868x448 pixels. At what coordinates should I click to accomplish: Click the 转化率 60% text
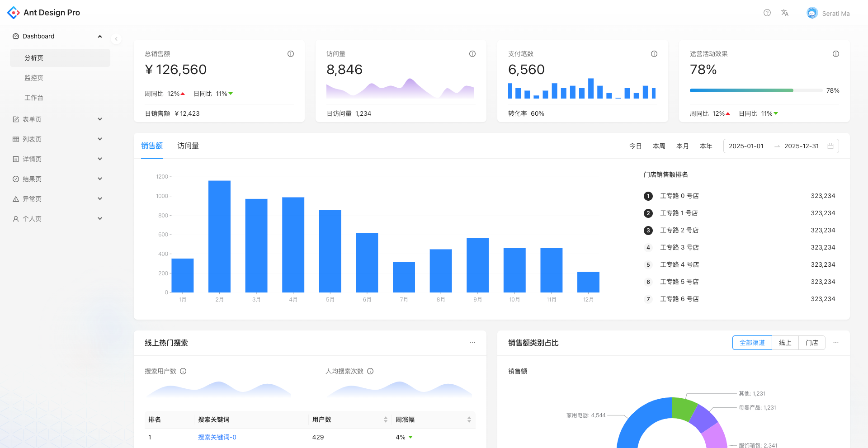pyautogui.click(x=526, y=113)
